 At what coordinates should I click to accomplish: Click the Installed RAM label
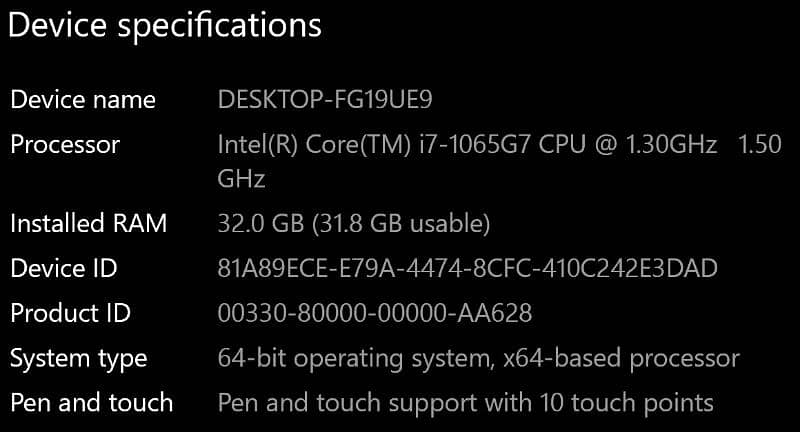[x=88, y=223]
